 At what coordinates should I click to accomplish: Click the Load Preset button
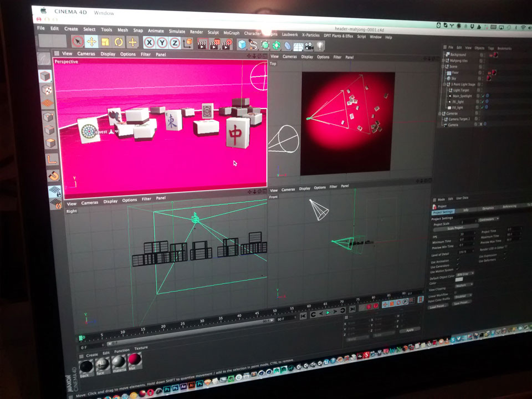[438, 305]
